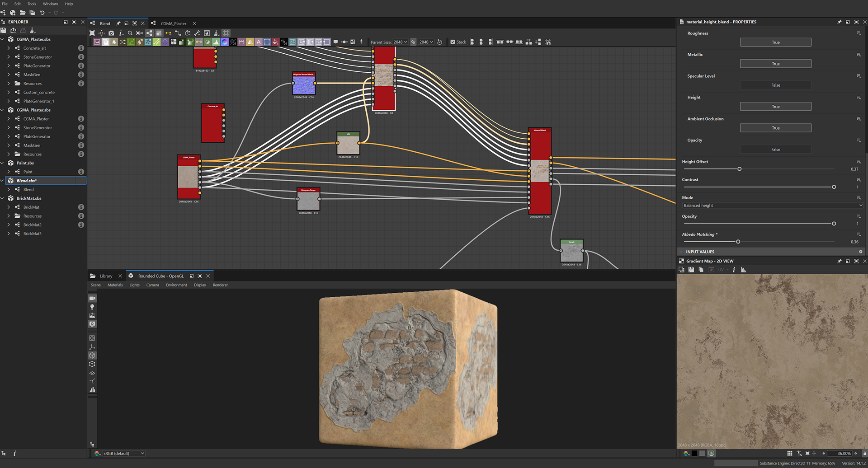The image size is (868, 468).
Task: Toggle the lower Opacity False button
Action: [775, 150]
